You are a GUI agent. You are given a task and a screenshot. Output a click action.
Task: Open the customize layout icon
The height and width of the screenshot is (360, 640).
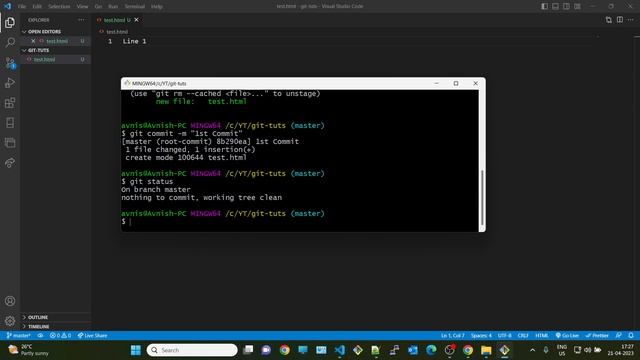pos(578,6)
